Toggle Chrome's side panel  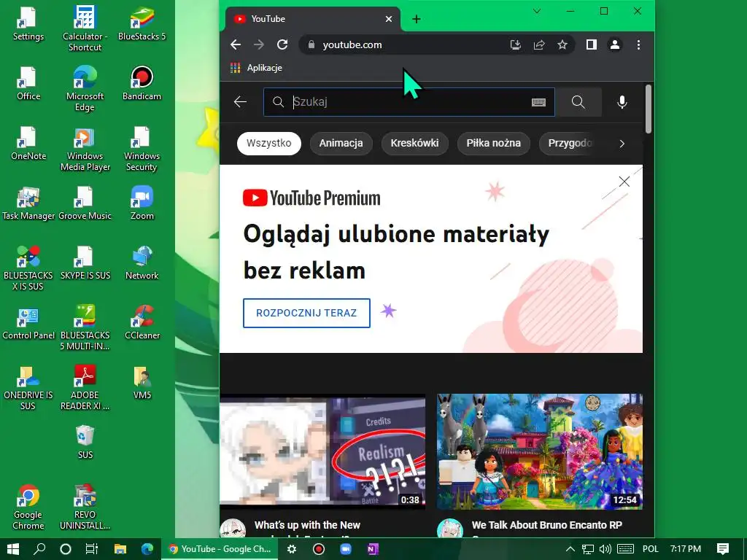point(591,44)
